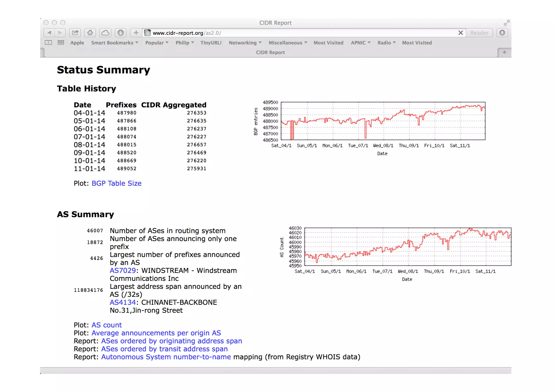The height and width of the screenshot is (392, 555).
Task: Enter full screen via corner arrows
Action: pyautogui.click(x=506, y=23)
